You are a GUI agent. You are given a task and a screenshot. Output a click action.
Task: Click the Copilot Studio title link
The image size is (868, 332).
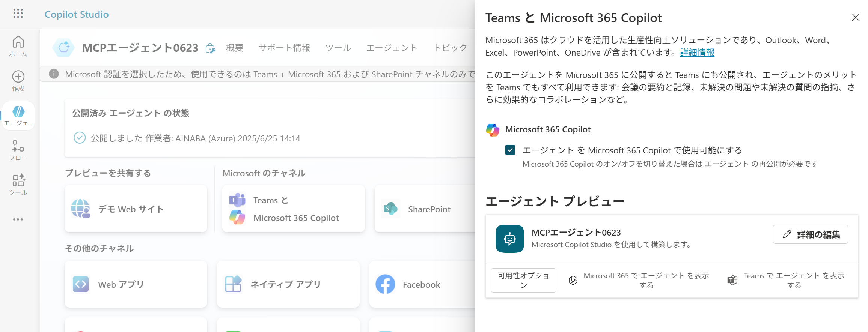(77, 14)
